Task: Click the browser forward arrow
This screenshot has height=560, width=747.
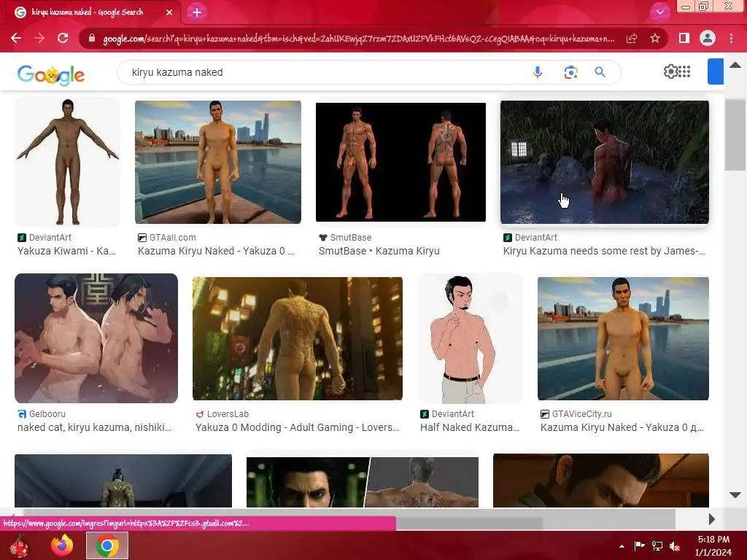Action: click(39, 38)
